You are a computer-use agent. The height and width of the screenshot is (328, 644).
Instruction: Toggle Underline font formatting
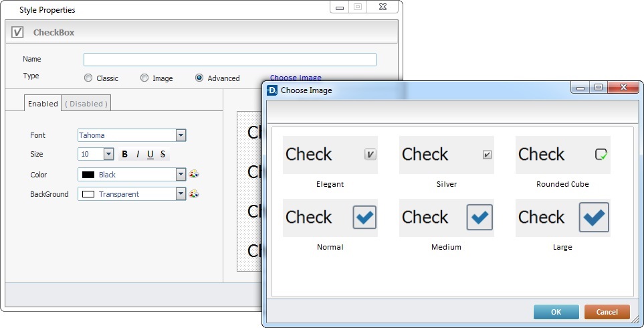tap(150, 155)
